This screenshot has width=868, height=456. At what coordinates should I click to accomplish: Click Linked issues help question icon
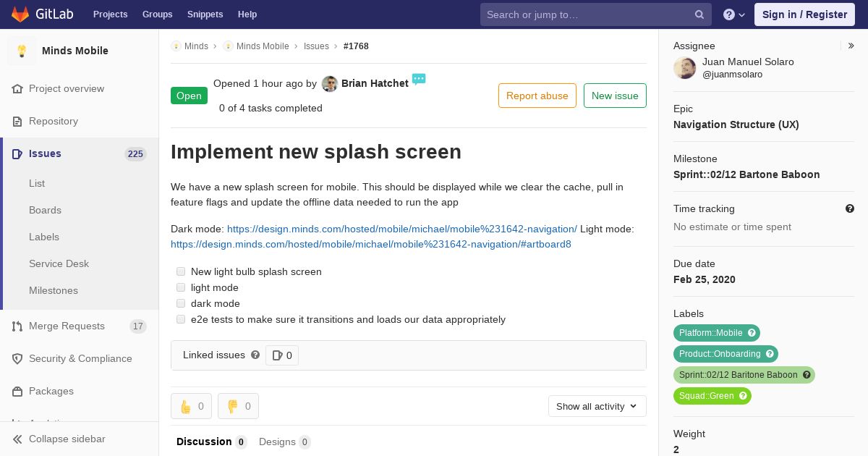pos(255,355)
